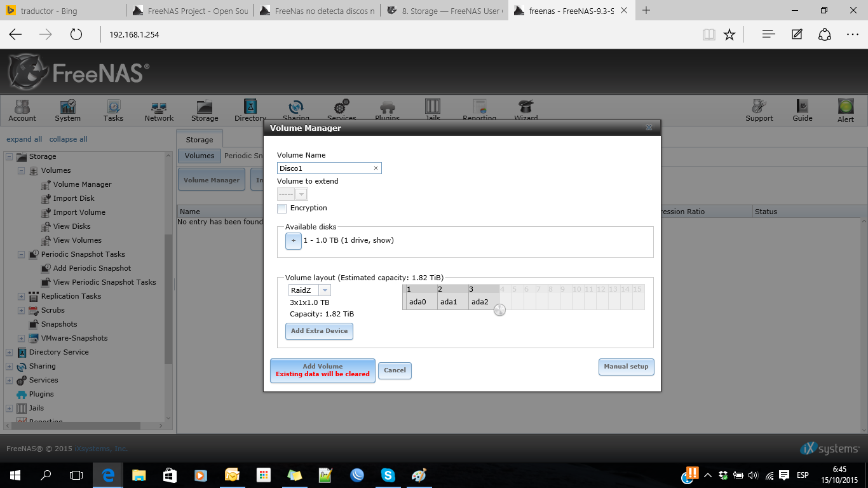
Task: Open Skype from the taskbar
Action: (x=388, y=475)
